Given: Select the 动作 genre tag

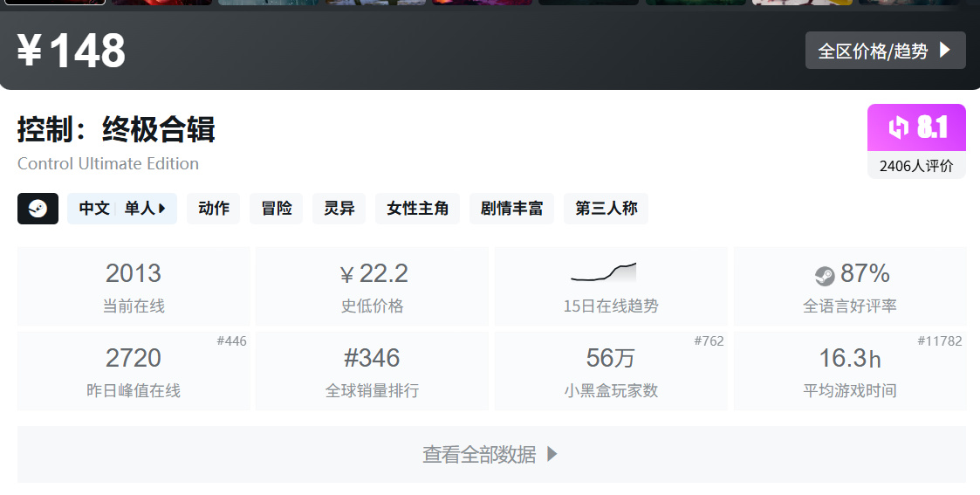Looking at the screenshot, I should (x=213, y=208).
